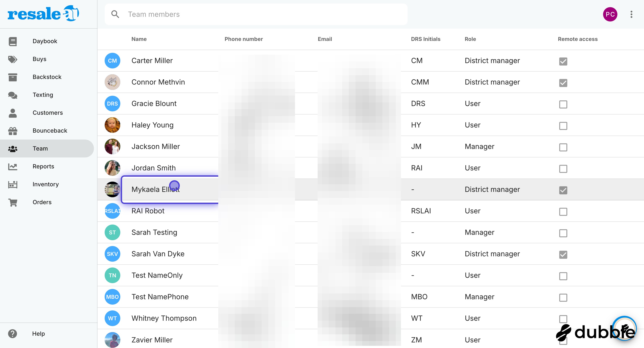Click the Daybook sidebar icon

(13, 41)
